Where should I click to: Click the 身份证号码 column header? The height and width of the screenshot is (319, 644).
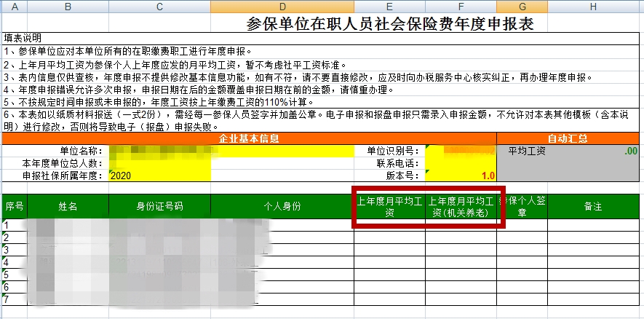point(160,206)
